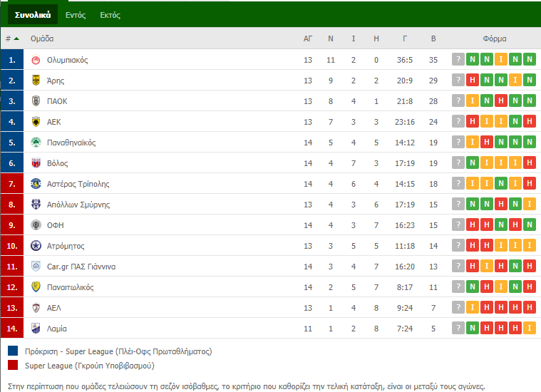Sort standings by the Γ goals column
The image size is (541, 392).
(x=405, y=38)
